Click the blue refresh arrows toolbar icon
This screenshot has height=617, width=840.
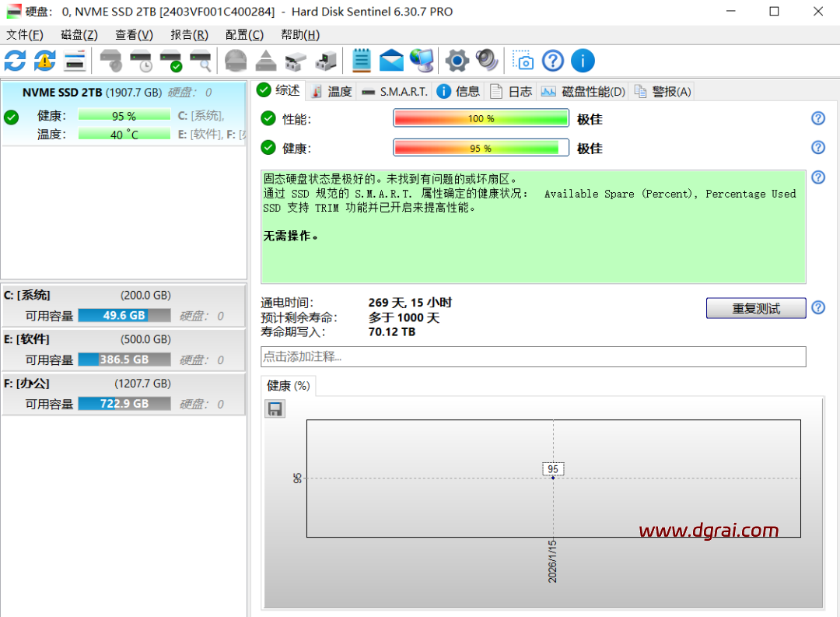[15, 61]
